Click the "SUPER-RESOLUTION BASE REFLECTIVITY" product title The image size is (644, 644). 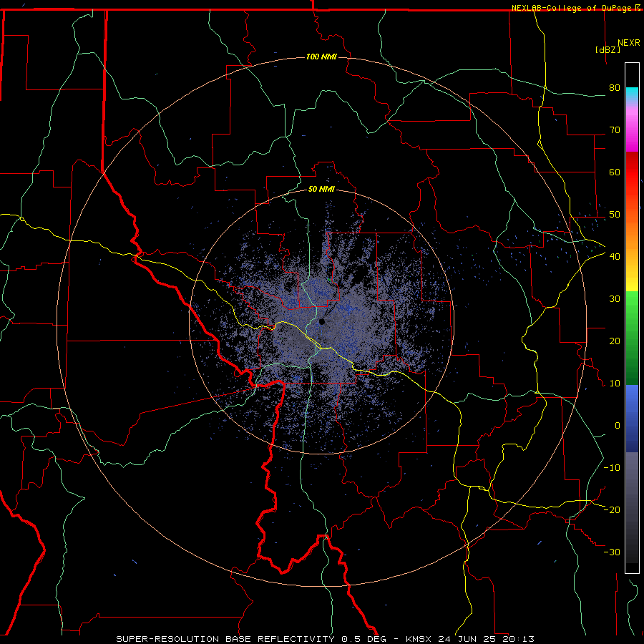(x=225, y=639)
